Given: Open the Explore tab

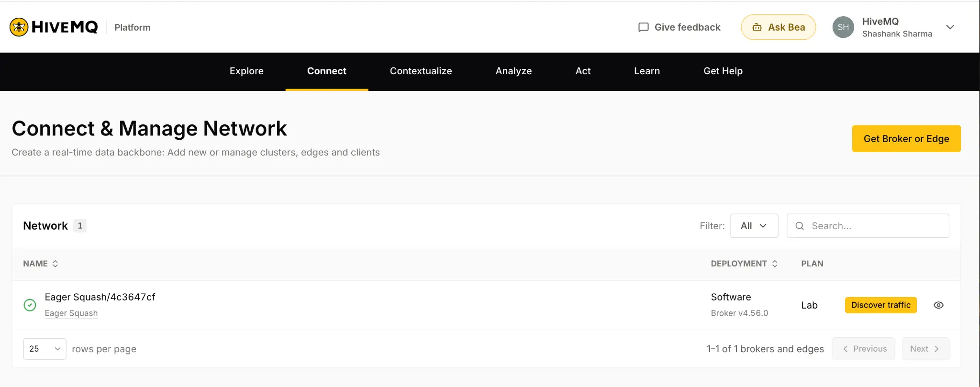Looking at the screenshot, I should (246, 71).
